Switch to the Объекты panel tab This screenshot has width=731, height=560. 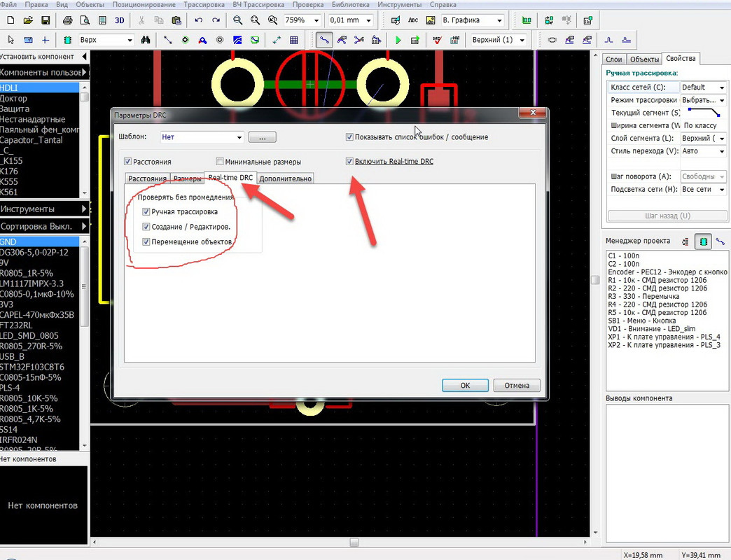644,59
